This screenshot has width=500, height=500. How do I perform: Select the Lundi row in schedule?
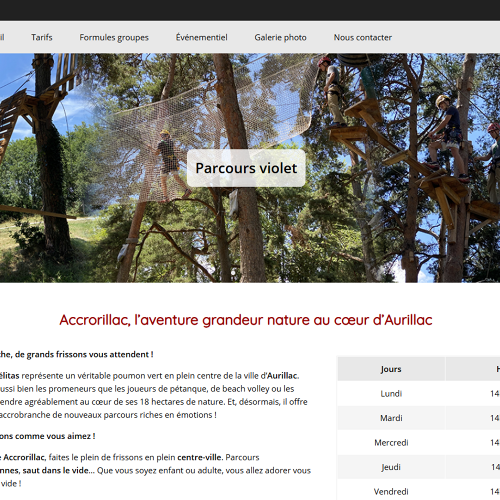tap(419, 394)
